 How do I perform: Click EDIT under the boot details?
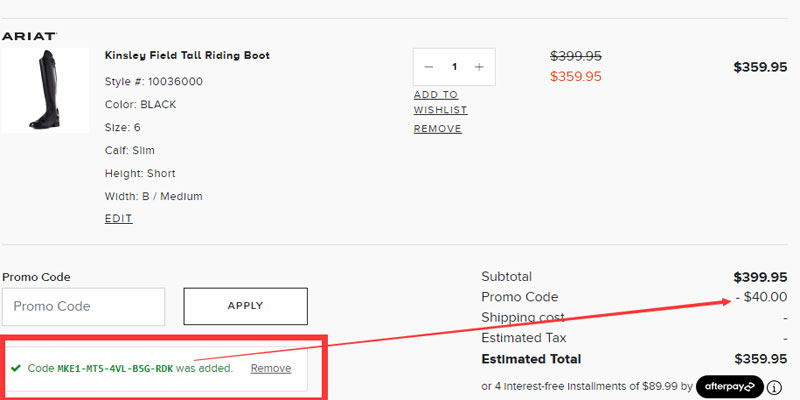pos(118,219)
